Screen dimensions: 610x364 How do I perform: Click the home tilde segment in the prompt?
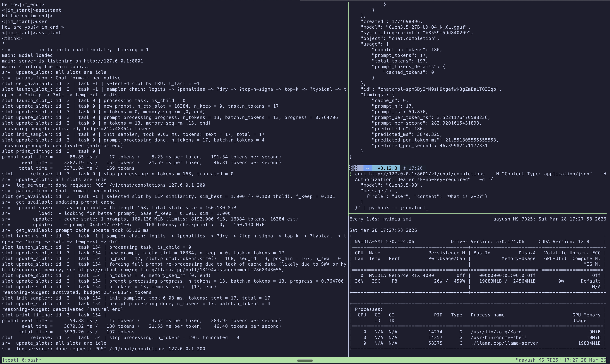(368, 168)
